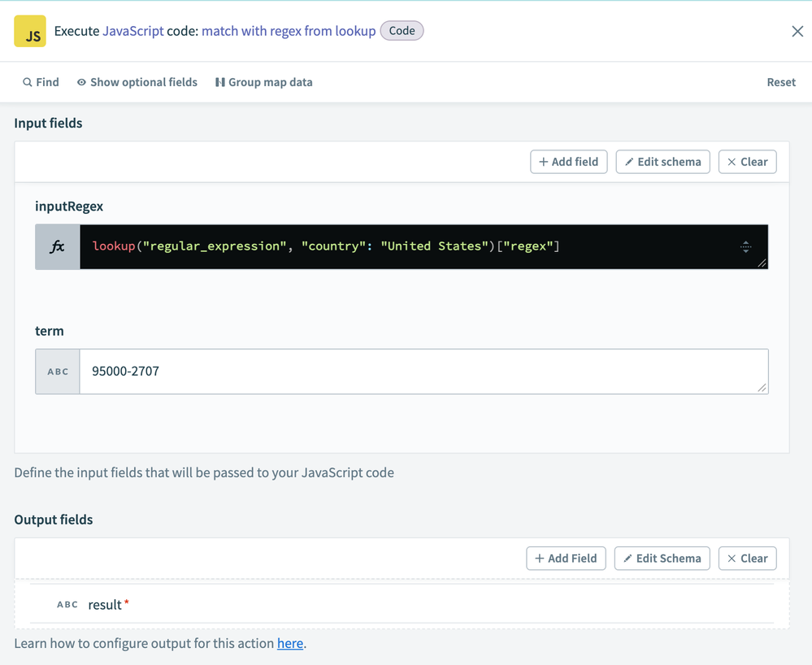Click the JavaScript link in the title
This screenshot has height=665, width=812.
(133, 31)
